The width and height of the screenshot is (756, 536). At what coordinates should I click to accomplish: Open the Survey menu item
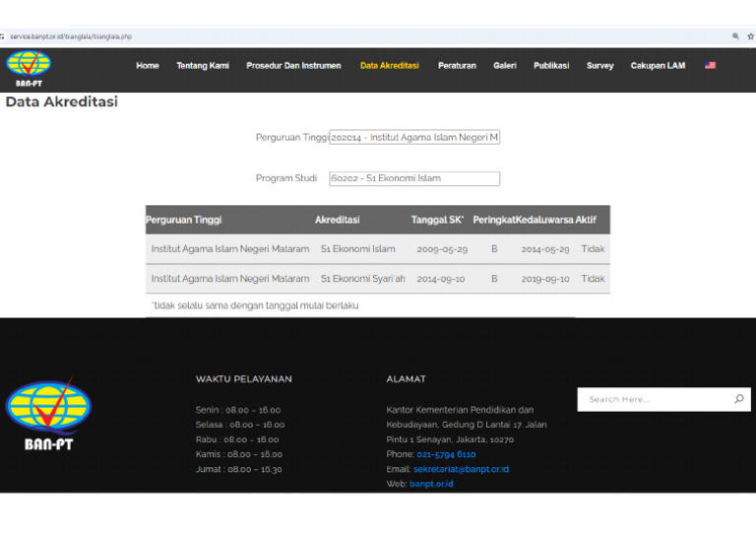599,66
